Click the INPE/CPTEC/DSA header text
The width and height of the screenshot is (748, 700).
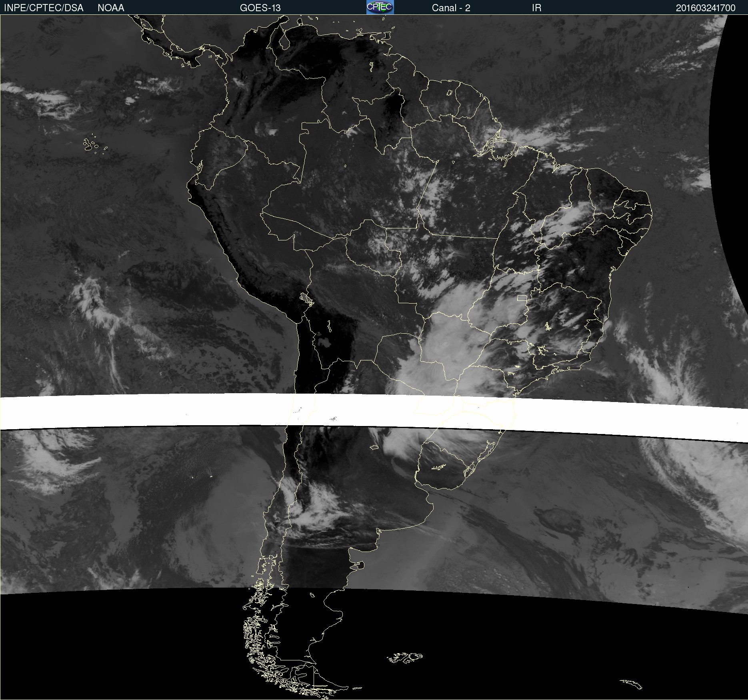[44, 8]
